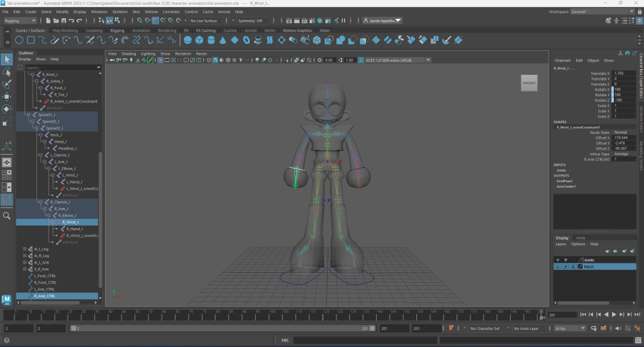Open the Skeleton menu
644x347 pixels.
pos(119,12)
